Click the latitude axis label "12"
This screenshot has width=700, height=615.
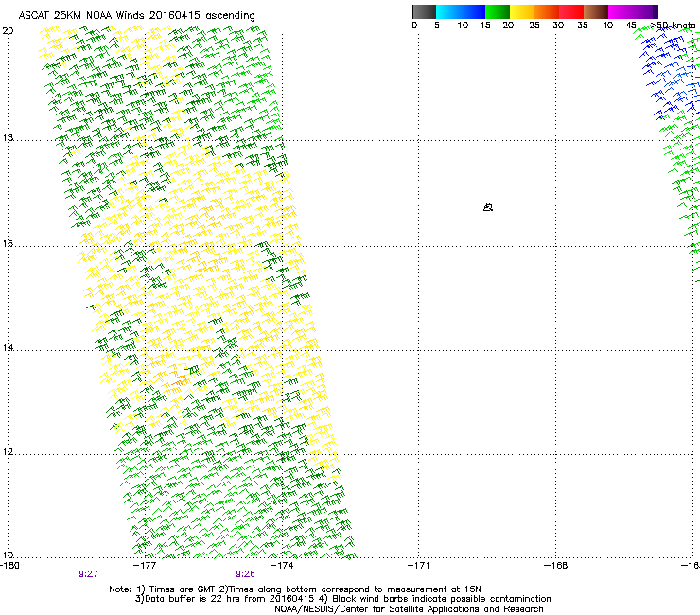coord(8,452)
